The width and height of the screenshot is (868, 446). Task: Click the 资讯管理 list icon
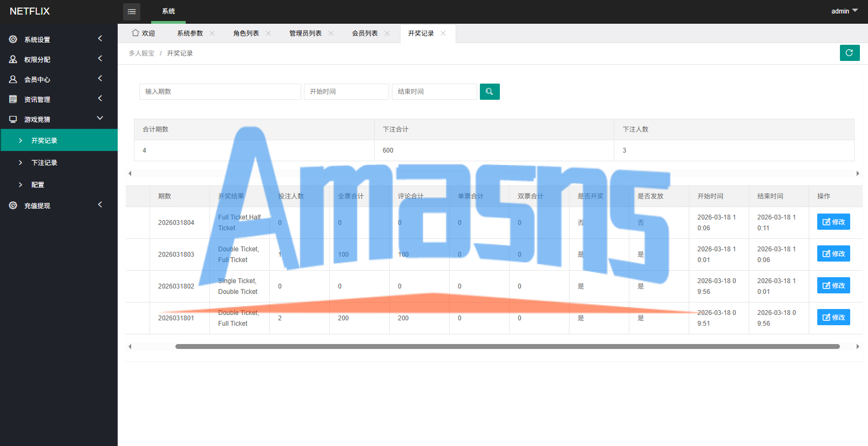pos(13,99)
